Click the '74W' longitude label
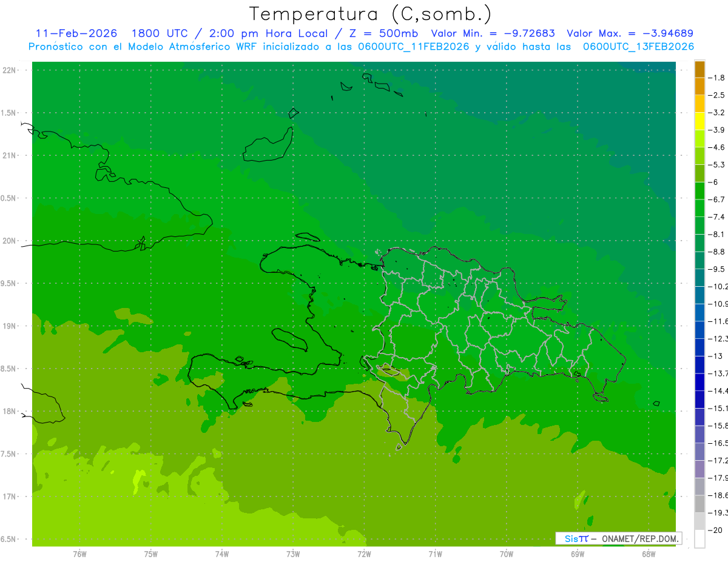Image resolution: width=728 pixels, height=562 pixels. pyautogui.click(x=222, y=554)
